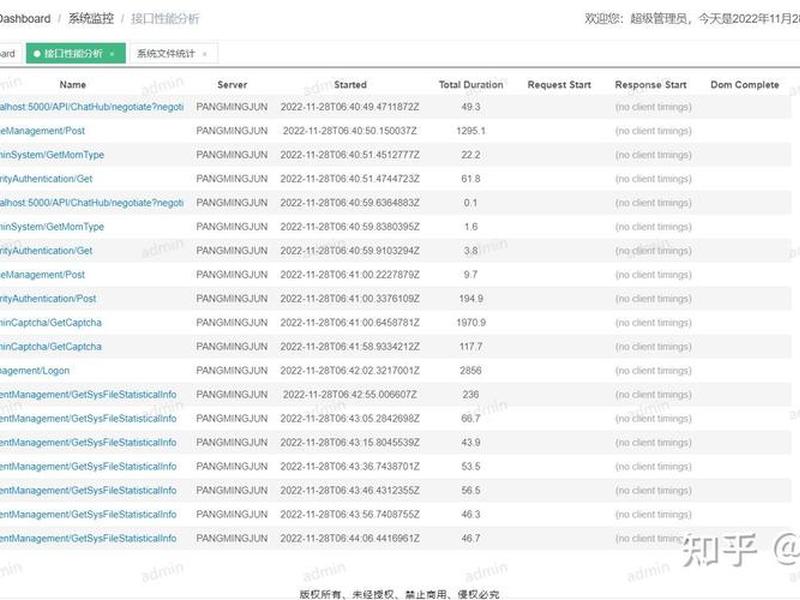800x600 pixels.
Task: Open GetCaptcha link with duration 117.7
Action: tap(51, 347)
